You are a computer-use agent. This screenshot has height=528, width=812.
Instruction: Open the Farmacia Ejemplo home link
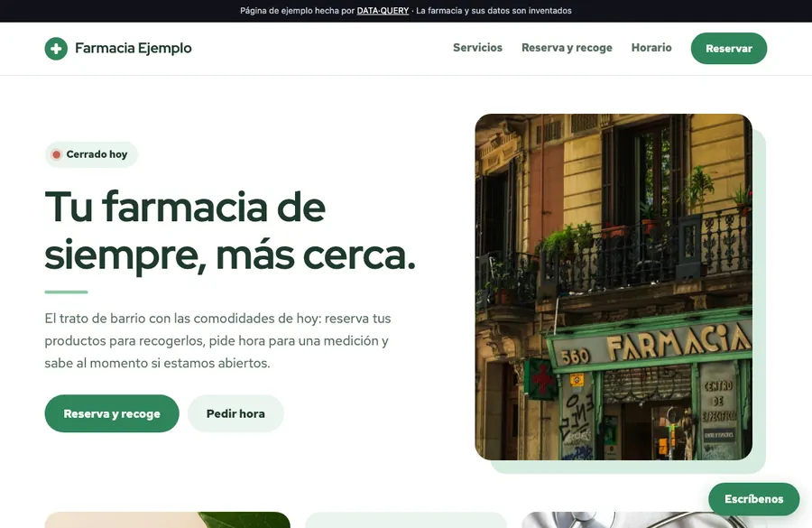tap(118, 49)
